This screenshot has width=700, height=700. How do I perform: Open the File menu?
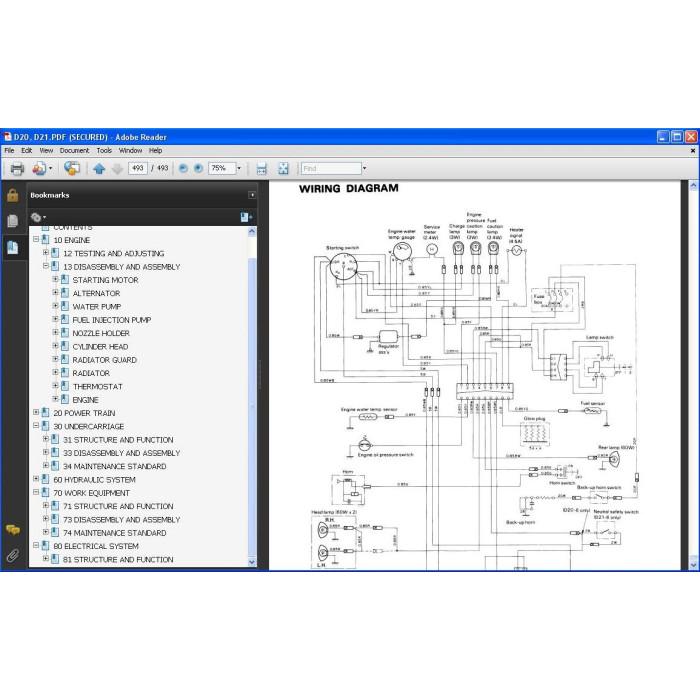9,150
